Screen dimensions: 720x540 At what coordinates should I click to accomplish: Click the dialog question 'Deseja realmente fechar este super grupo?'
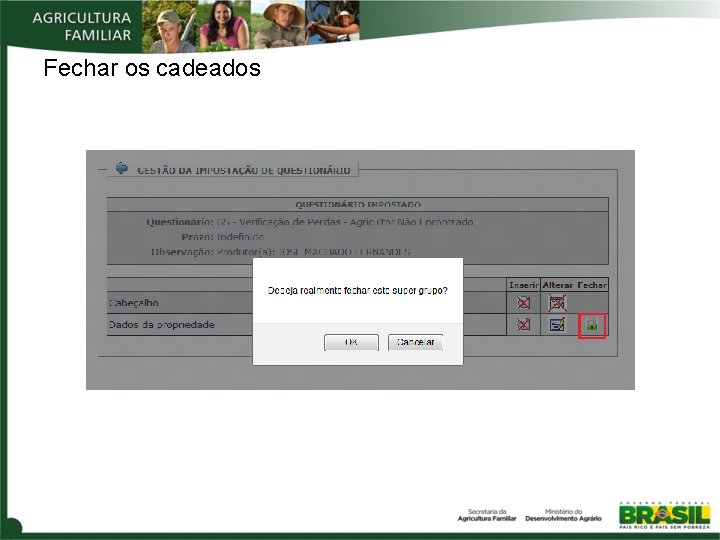coord(358,291)
